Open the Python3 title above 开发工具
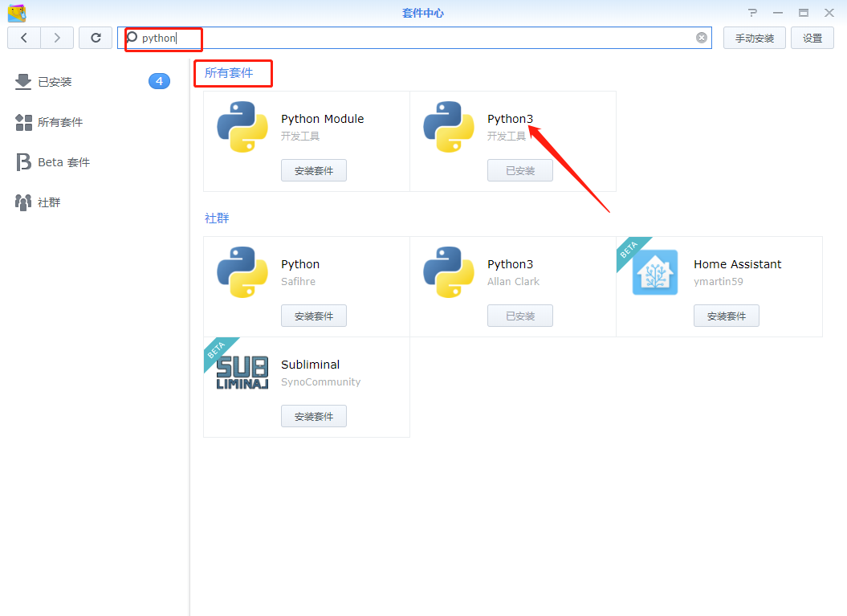This screenshot has height=616, width=847. [x=510, y=119]
